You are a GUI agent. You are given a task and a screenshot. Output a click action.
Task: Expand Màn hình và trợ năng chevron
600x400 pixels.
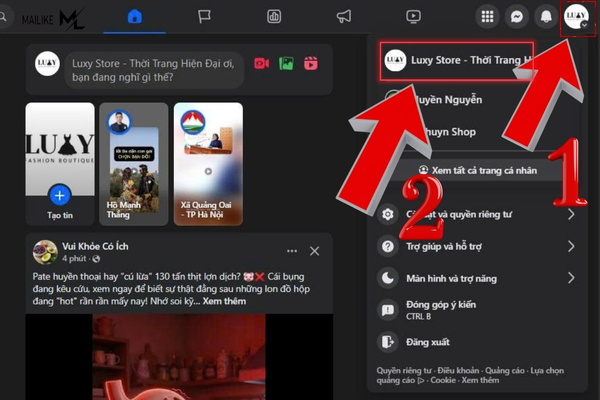[x=571, y=278]
